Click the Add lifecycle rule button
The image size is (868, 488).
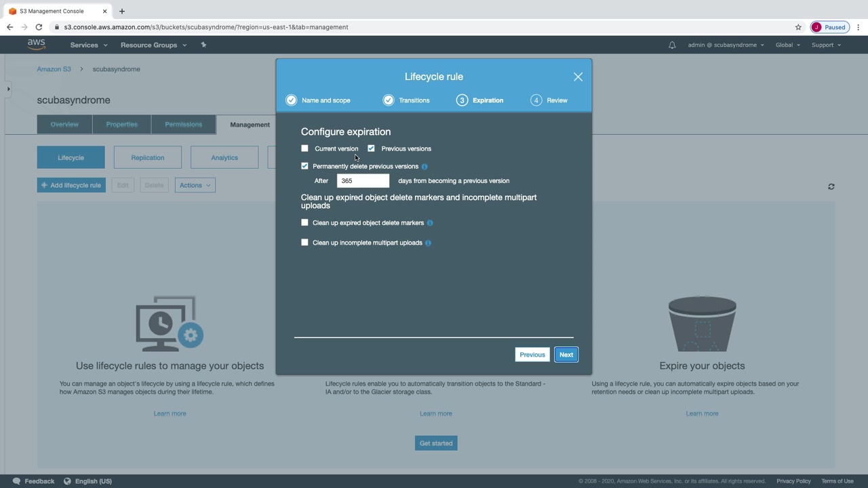tap(71, 185)
